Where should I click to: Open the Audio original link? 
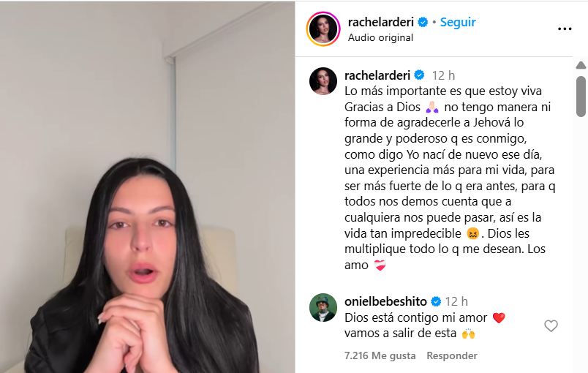point(380,37)
